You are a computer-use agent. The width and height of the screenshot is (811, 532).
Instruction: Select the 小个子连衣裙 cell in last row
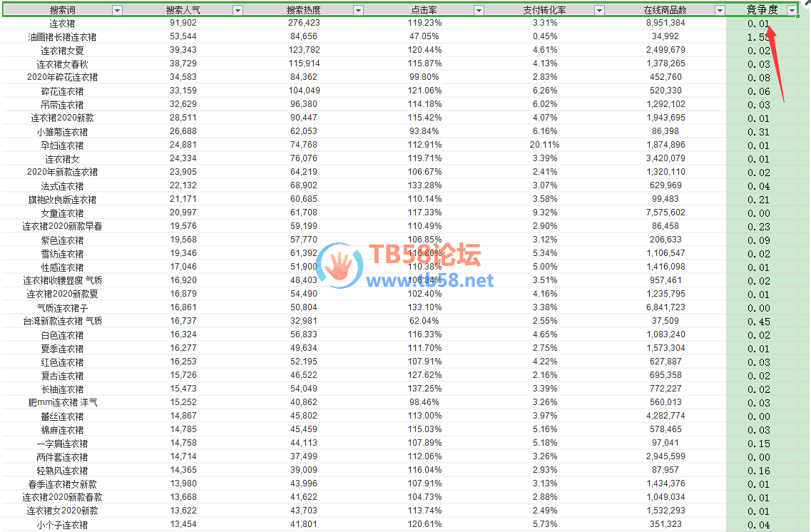tap(62, 525)
